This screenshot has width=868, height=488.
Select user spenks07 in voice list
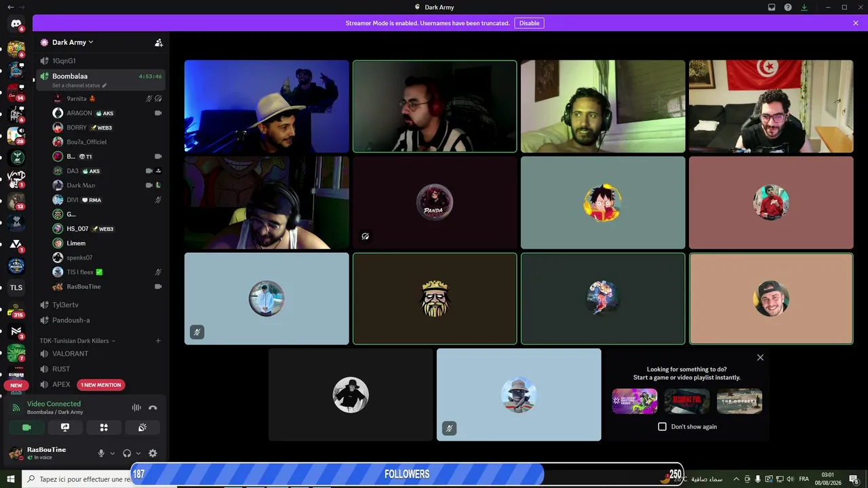pos(107,258)
